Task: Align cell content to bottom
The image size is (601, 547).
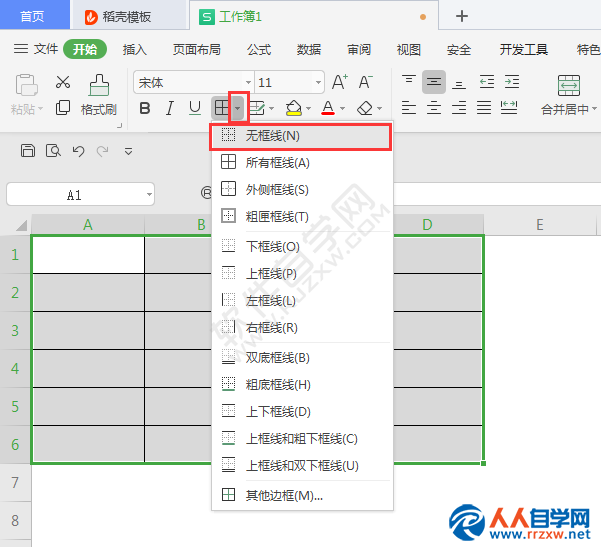Action: coord(459,83)
